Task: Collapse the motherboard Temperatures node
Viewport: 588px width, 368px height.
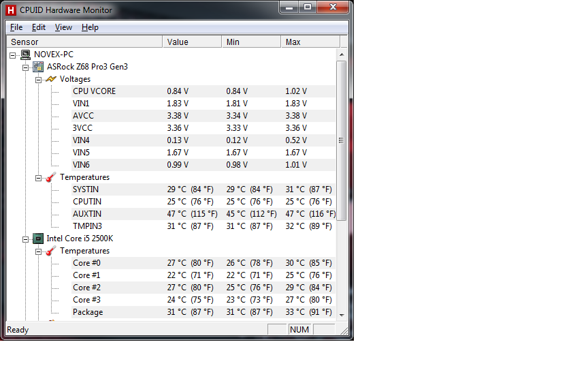Action: 38,178
